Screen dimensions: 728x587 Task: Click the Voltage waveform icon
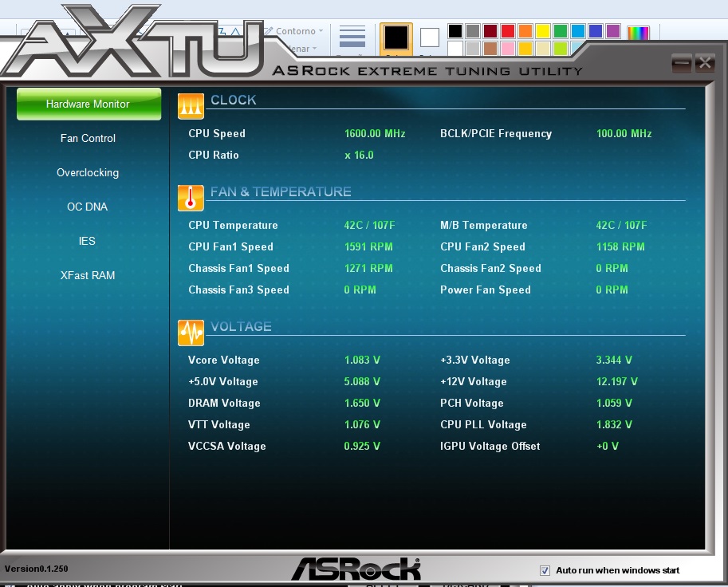click(x=191, y=333)
